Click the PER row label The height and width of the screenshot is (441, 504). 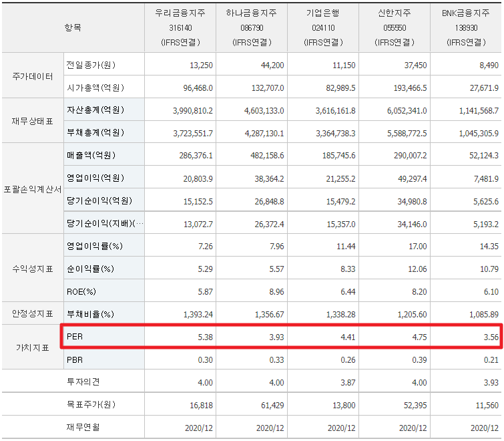click(x=75, y=337)
